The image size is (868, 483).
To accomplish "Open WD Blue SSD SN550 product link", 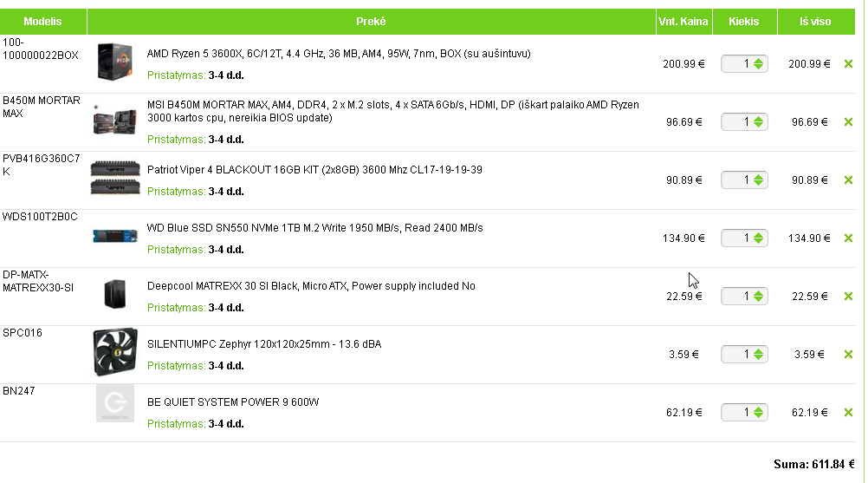I will click(315, 228).
